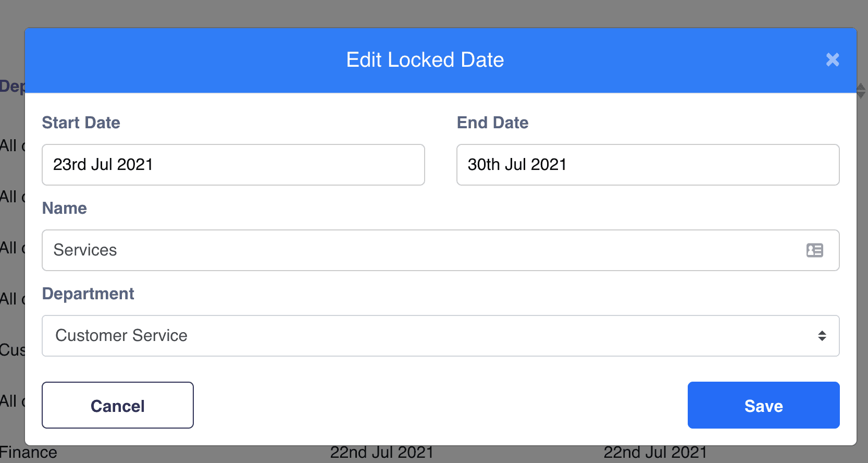Image resolution: width=868 pixels, height=463 pixels.
Task: Click the sort arrows behind the dialog's right edge
Action: pyautogui.click(x=861, y=91)
